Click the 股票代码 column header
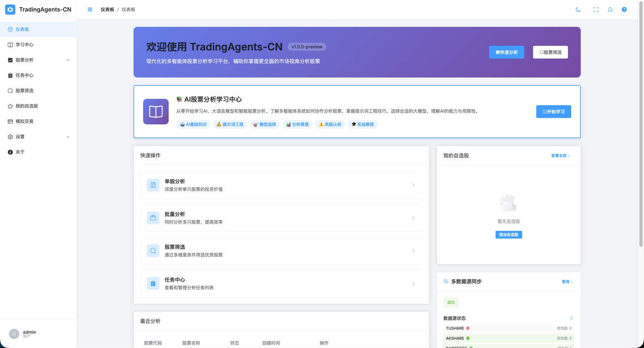644x348 pixels. coord(153,343)
